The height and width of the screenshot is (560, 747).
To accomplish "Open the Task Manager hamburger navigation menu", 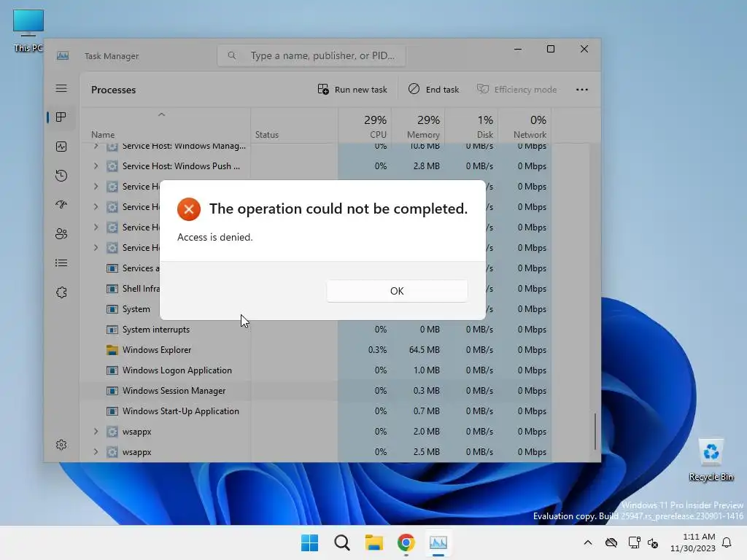I will pyautogui.click(x=61, y=88).
